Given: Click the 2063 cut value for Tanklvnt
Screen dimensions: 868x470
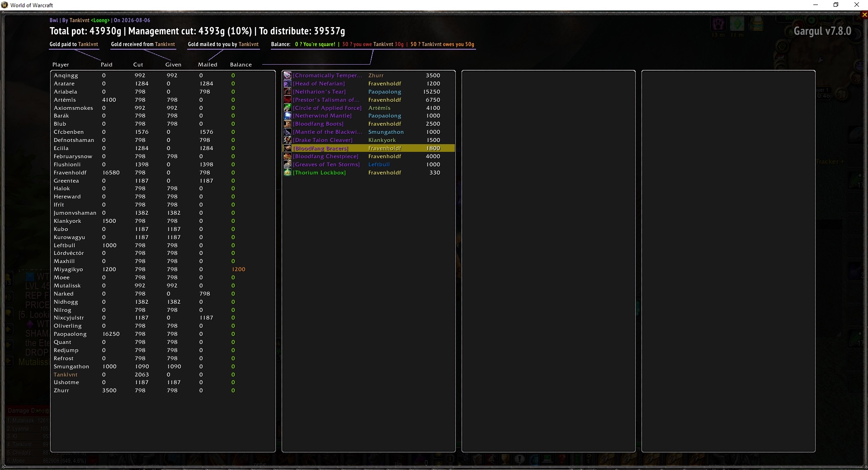Looking at the screenshot, I should pos(142,375).
